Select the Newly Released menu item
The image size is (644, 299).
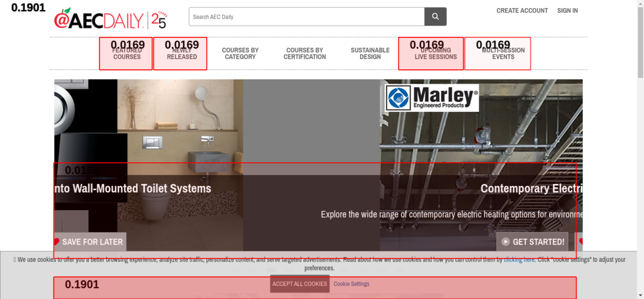182,53
